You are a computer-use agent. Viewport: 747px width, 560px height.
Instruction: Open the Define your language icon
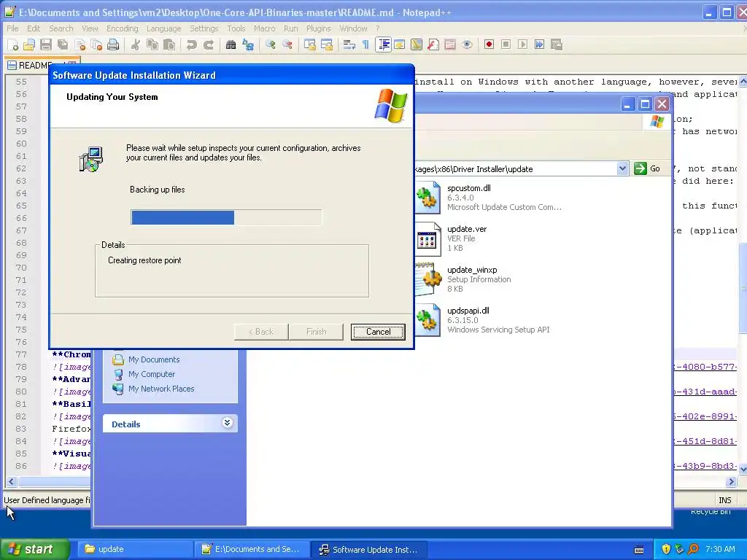pyautogui.click(x=399, y=44)
